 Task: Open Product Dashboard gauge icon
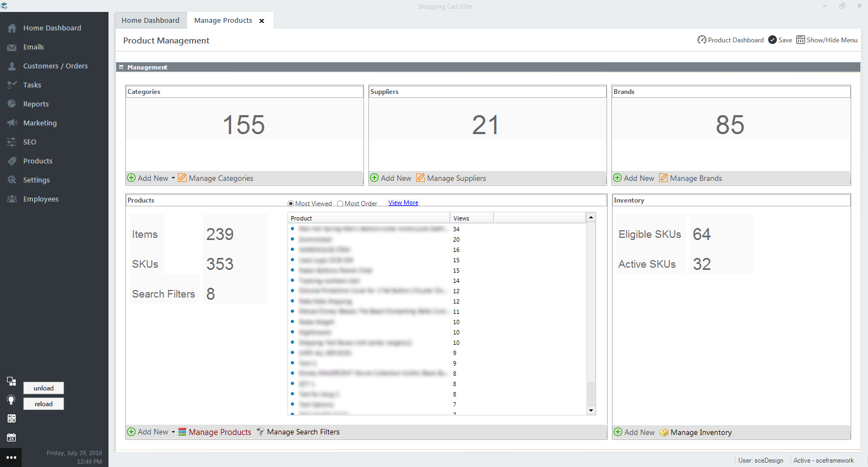[701, 40]
